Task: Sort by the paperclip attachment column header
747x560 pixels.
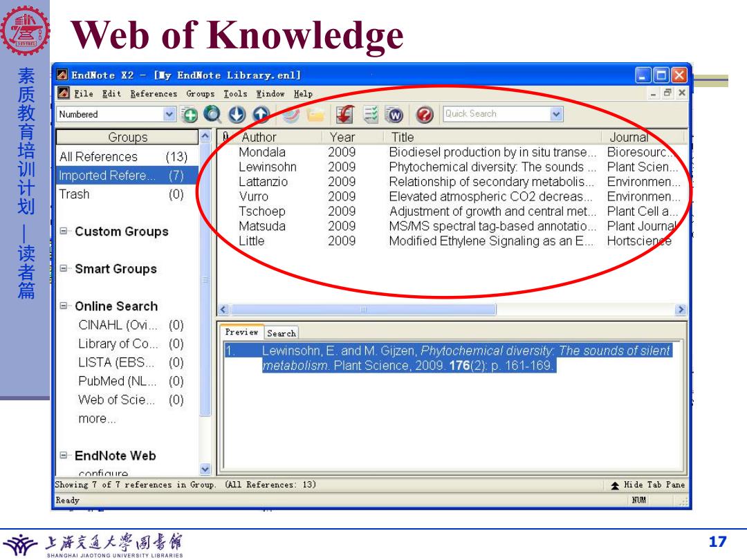Action: point(225,137)
